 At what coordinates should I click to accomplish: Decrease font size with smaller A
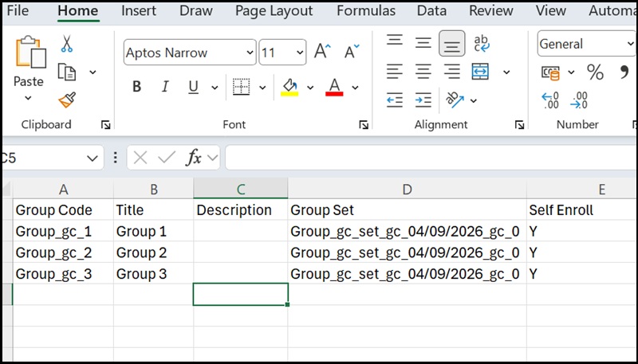point(352,52)
